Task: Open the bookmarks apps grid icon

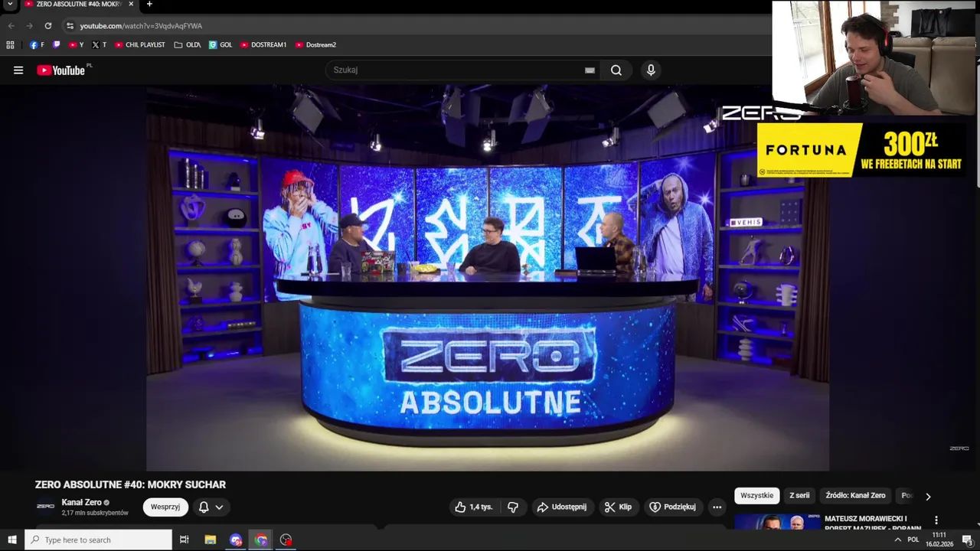Action: (10, 45)
